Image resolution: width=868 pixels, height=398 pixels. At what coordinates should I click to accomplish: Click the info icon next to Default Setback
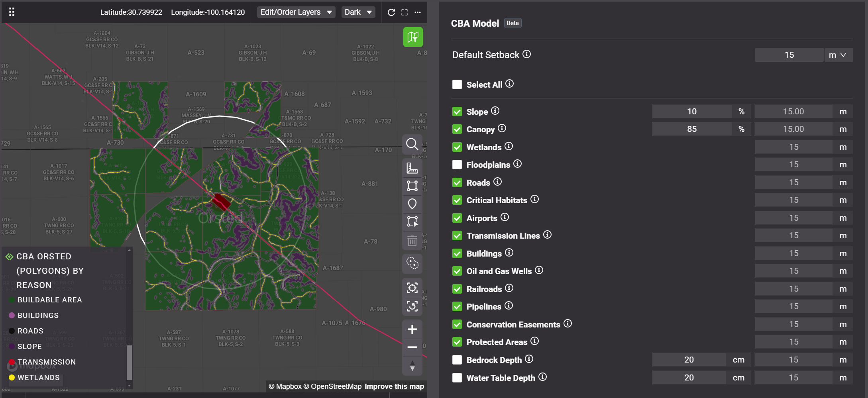(526, 54)
